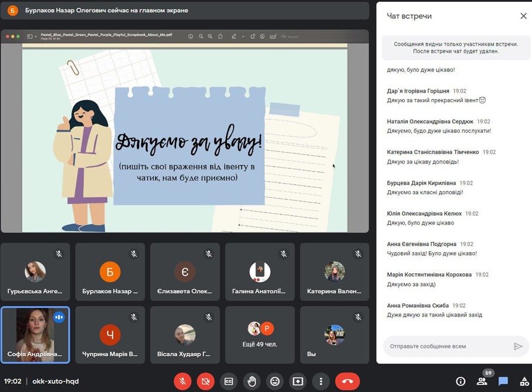The image size is (532, 392).
Task: Click the shared presentation slide screen
Action: (x=184, y=136)
